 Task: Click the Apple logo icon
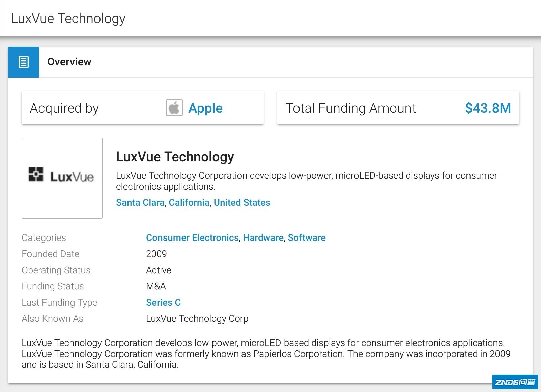tap(174, 108)
